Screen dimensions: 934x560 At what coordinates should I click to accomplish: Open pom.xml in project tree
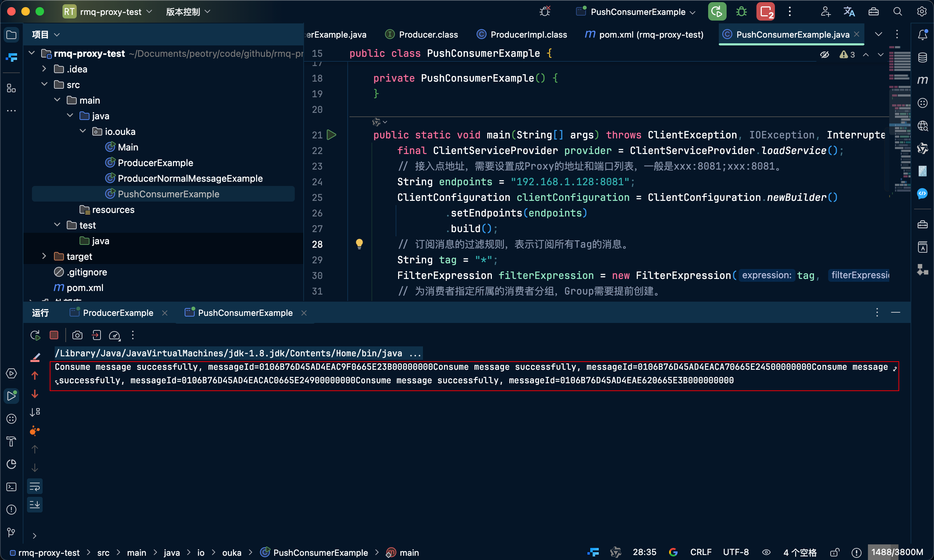pyautogui.click(x=78, y=287)
